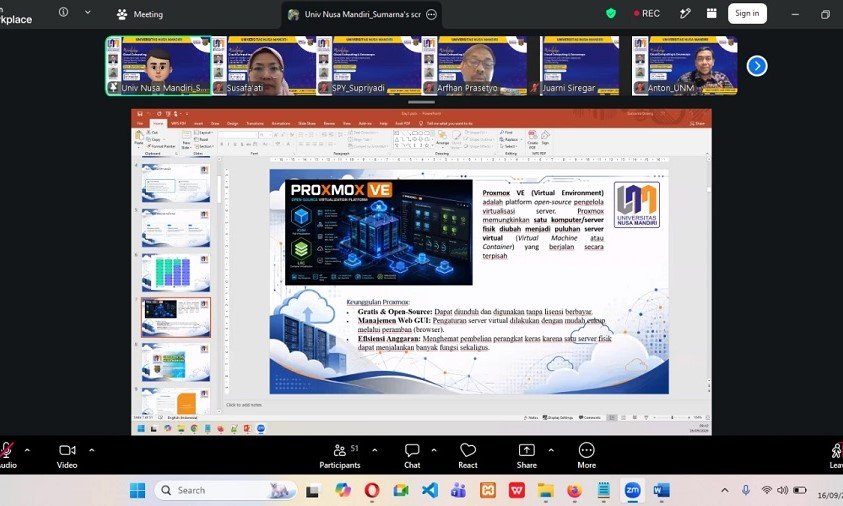The width and height of the screenshot is (843, 506).
Task: Open the calendar-style apps icon in the top bar
Action: (711, 13)
